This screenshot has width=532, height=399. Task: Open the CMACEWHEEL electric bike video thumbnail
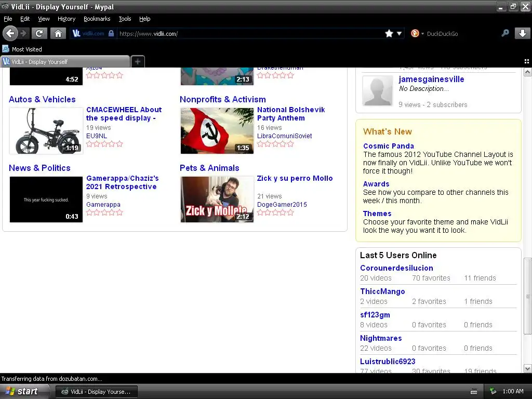[46, 130]
